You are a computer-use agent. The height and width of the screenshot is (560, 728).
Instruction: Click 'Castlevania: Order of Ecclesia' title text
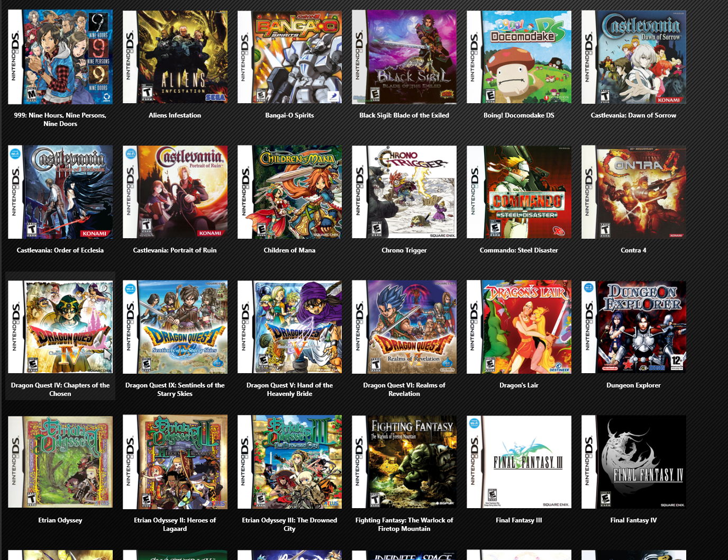pyautogui.click(x=60, y=250)
